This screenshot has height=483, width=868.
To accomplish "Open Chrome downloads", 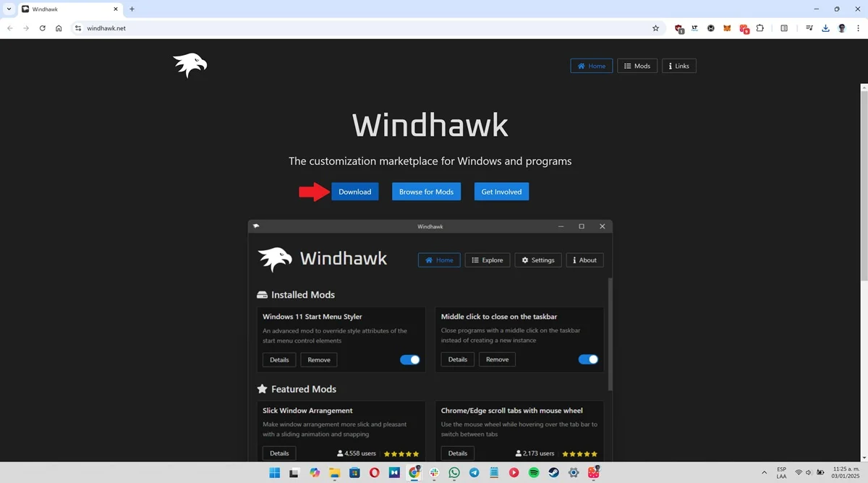I will [825, 28].
